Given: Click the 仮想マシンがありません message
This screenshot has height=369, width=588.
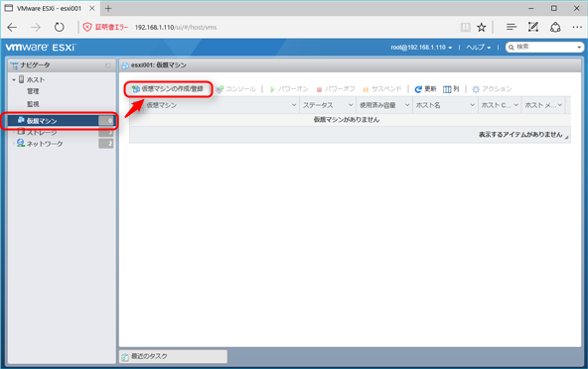Looking at the screenshot, I should (x=347, y=120).
